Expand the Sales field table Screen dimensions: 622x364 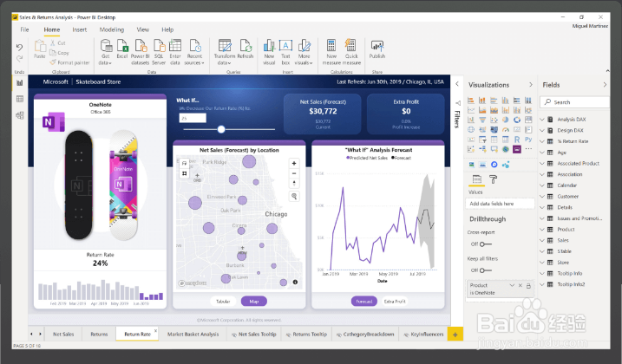pos(542,240)
